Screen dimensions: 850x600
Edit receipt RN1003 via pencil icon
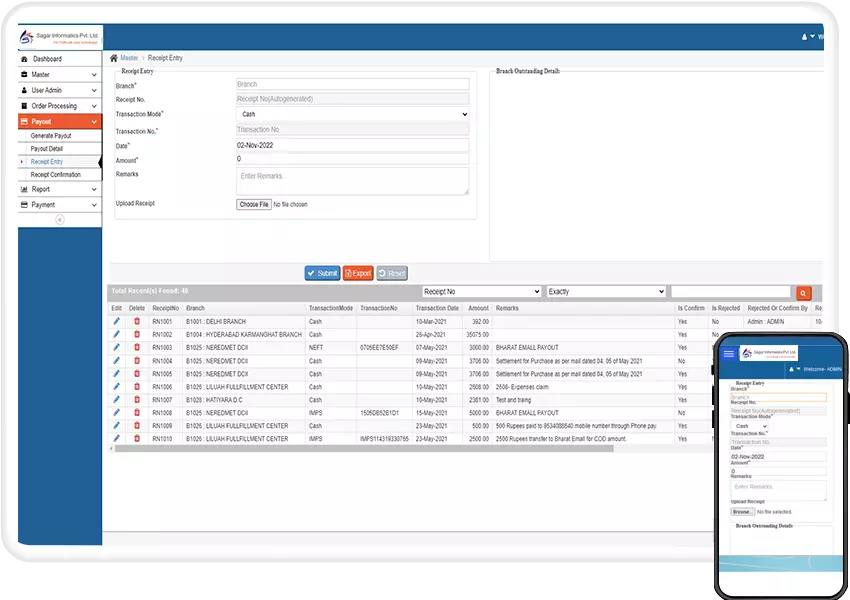(x=116, y=347)
